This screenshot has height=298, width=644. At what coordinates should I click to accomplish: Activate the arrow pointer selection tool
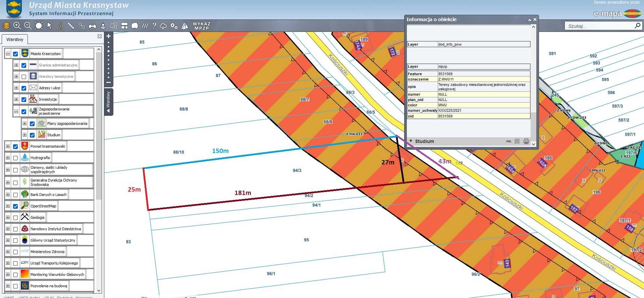pyautogui.click(x=50, y=26)
